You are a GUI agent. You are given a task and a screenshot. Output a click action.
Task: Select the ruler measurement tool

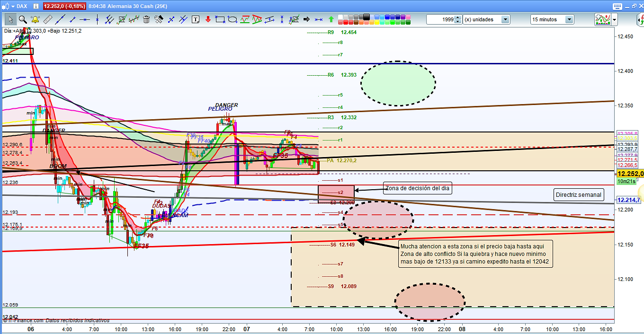[x=47, y=19]
